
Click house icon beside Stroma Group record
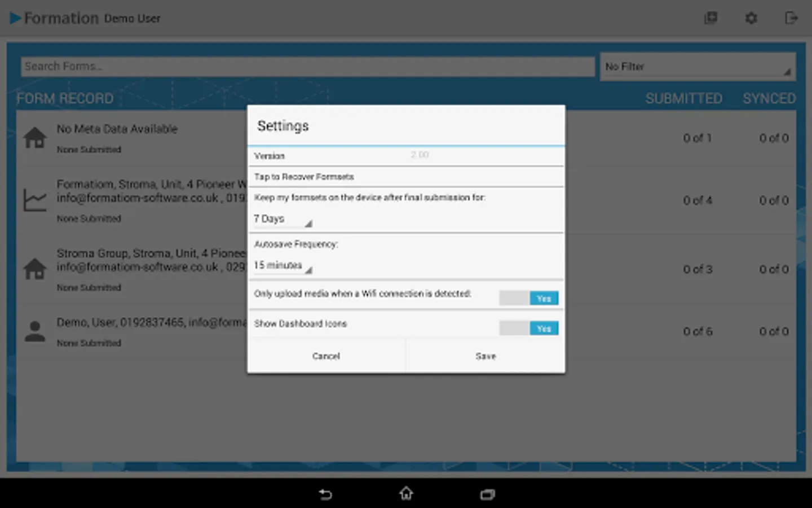(35, 269)
